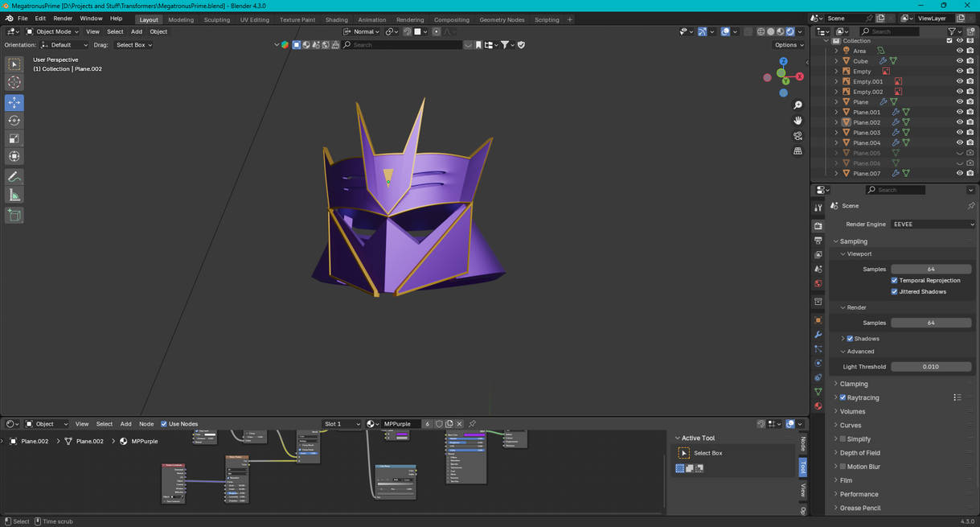Open the Object Mode dropdown

[52, 31]
